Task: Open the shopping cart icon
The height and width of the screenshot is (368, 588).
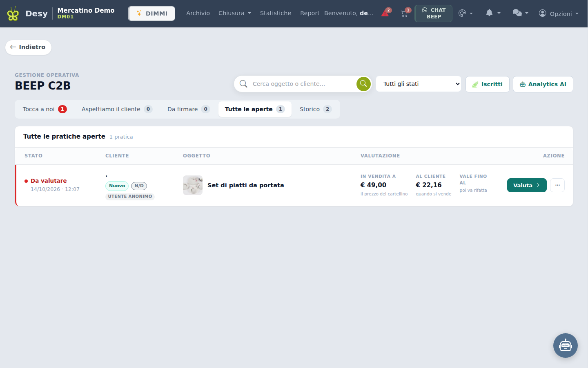Action: pos(405,13)
